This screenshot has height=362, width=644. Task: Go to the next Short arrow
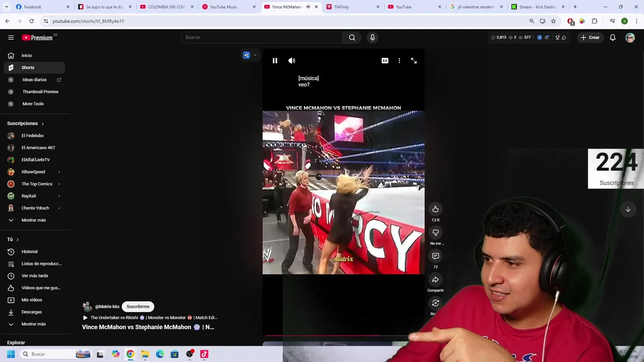[628, 209]
